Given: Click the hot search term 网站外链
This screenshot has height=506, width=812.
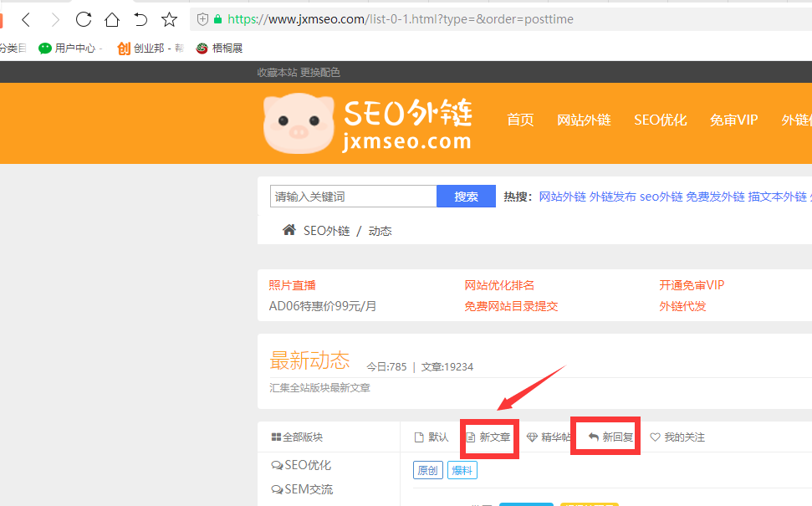Looking at the screenshot, I should point(563,197).
